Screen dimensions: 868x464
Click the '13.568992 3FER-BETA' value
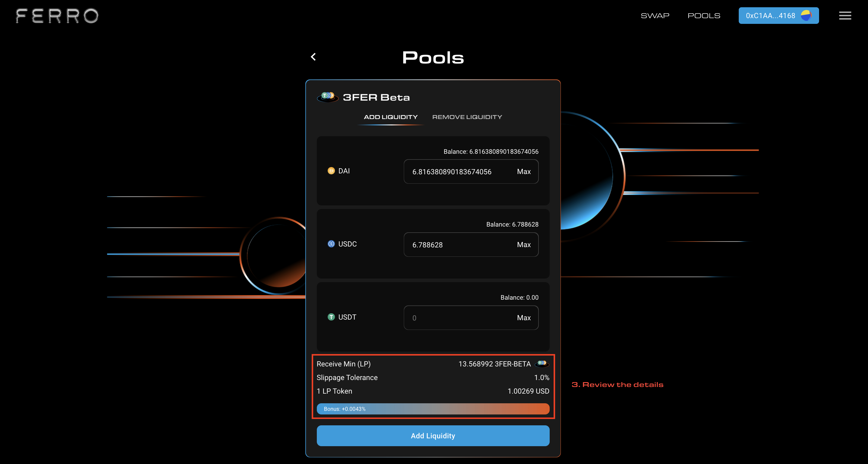click(x=494, y=364)
